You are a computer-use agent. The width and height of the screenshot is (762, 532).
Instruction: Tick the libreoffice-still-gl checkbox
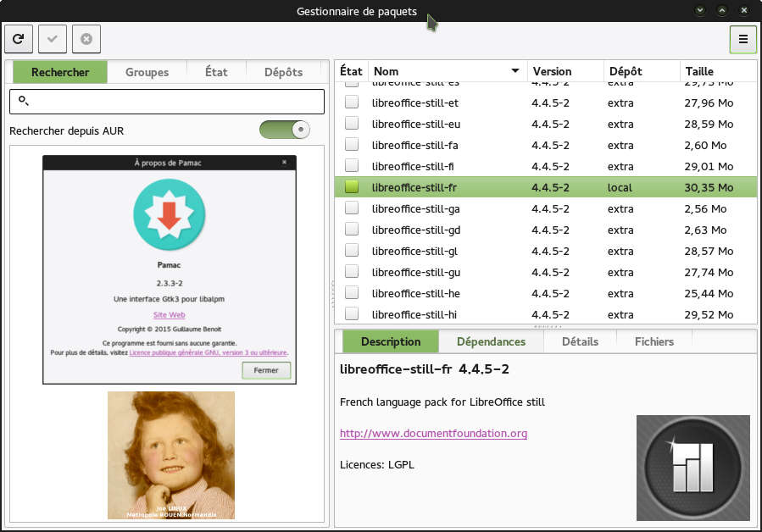point(352,250)
